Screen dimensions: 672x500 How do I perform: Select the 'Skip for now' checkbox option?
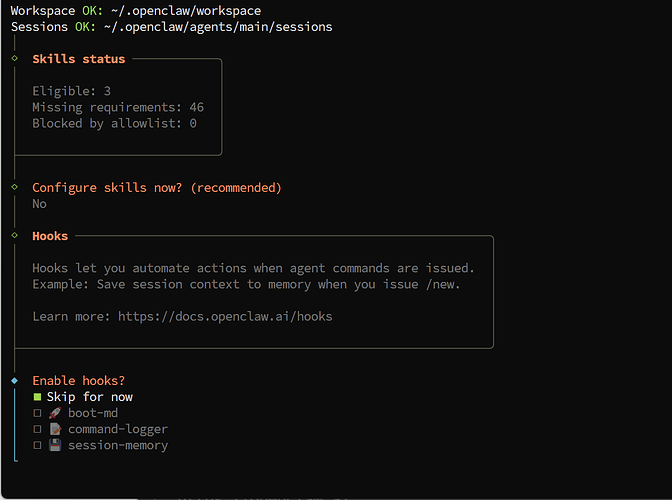click(37, 397)
